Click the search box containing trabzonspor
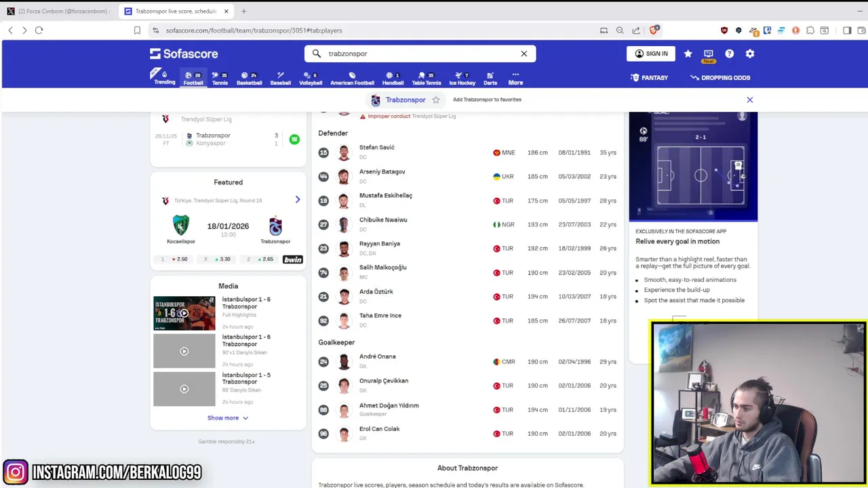Viewport: 868px width, 488px height. (420, 54)
